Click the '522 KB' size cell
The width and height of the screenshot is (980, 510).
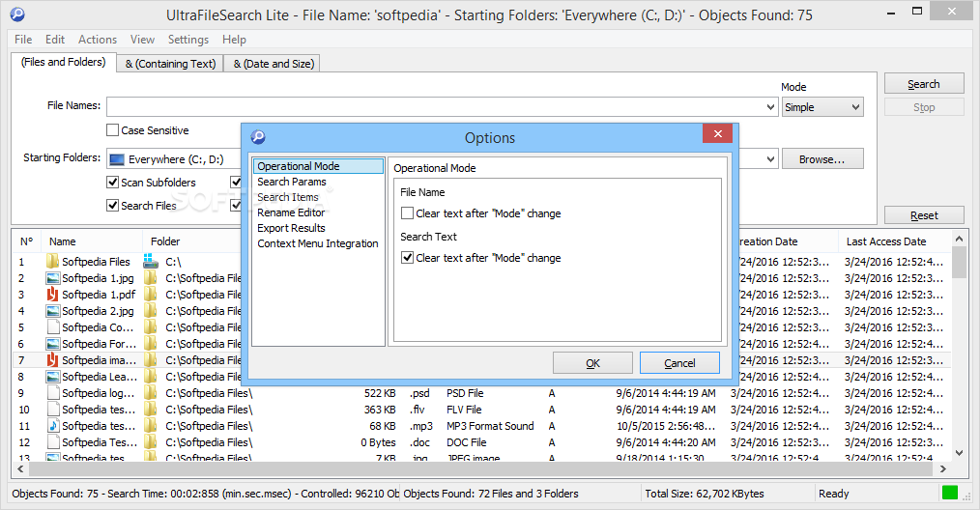[380, 393]
